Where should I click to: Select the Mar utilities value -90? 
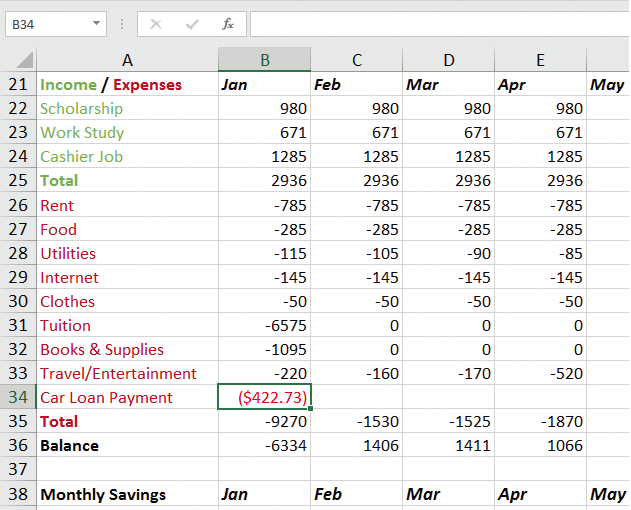click(x=448, y=253)
